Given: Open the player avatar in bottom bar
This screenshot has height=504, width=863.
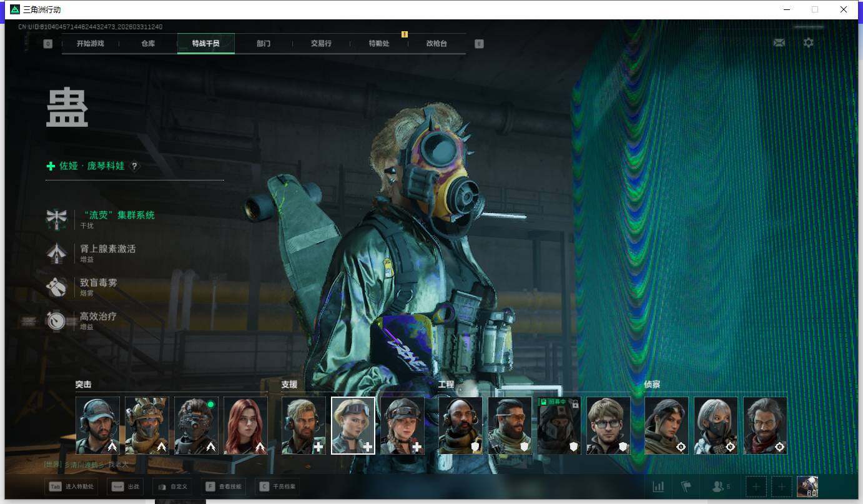Looking at the screenshot, I should [807, 487].
